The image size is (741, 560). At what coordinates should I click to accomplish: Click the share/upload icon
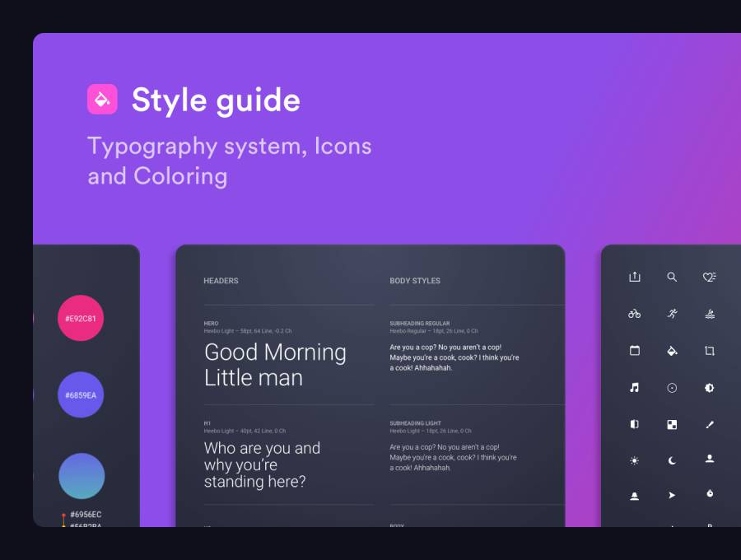(x=634, y=278)
